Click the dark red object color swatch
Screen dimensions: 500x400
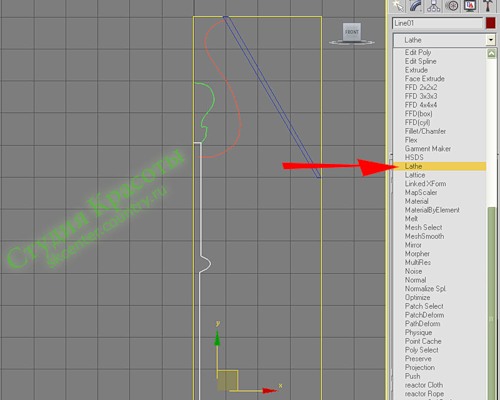click(490, 23)
